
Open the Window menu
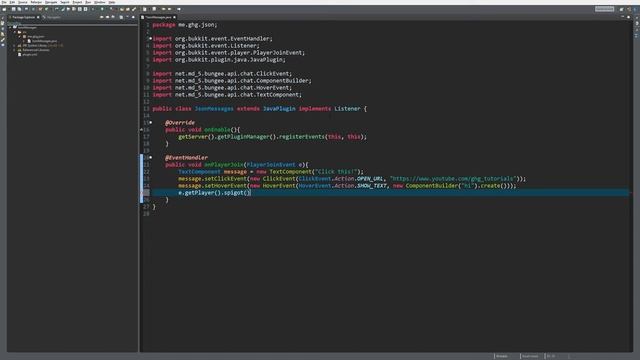click(100, 2)
